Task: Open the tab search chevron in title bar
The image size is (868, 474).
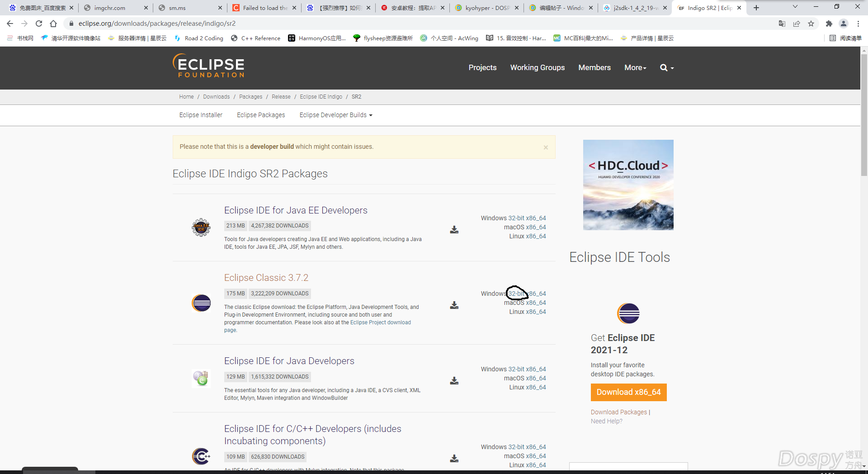Action: click(795, 7)
